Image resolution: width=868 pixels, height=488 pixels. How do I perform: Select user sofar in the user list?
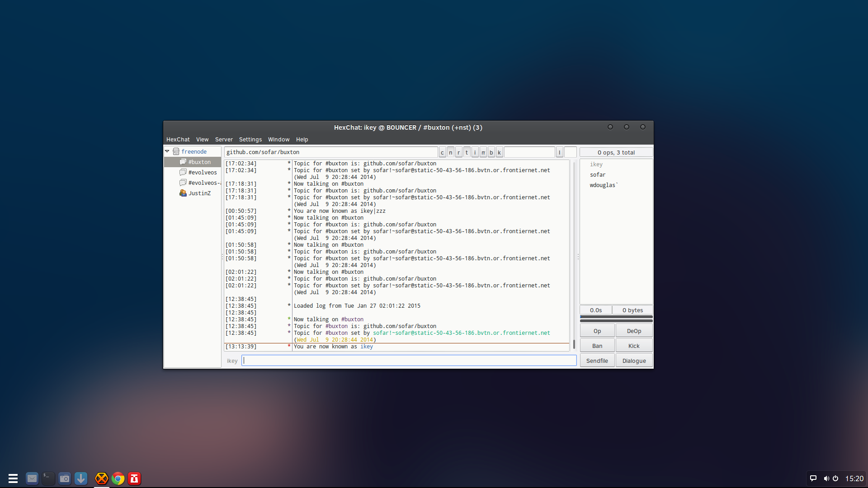coord(597,174)
